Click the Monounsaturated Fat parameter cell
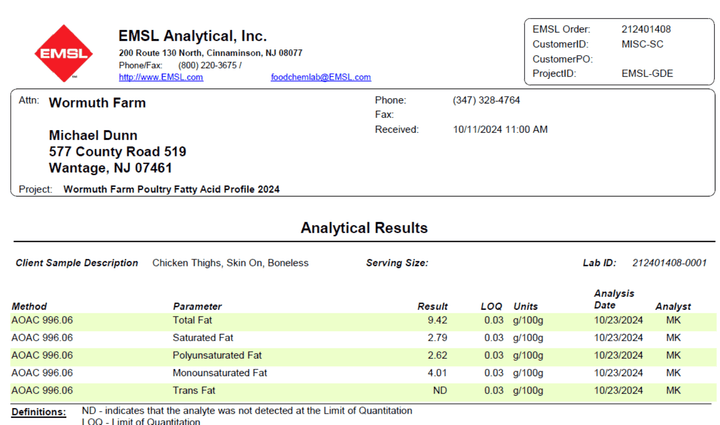Viewport: 720px width, 425px height. coord(220,373)
